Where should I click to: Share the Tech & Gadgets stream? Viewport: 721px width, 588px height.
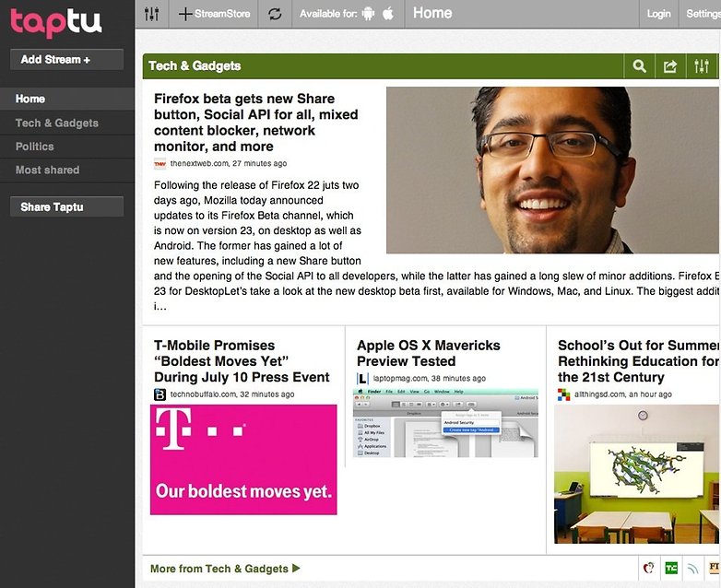[670, 66]
